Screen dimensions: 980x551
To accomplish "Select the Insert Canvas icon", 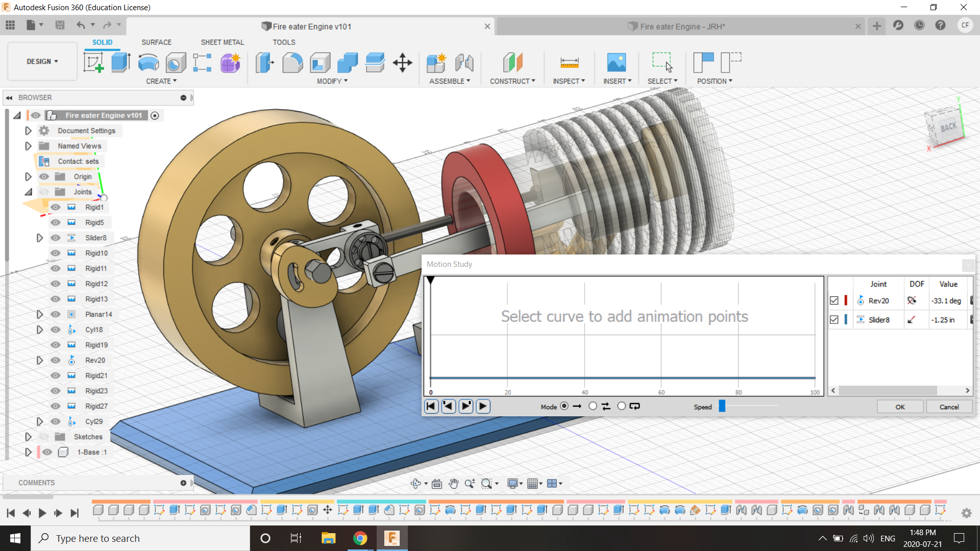I will (x=617, y=62).
